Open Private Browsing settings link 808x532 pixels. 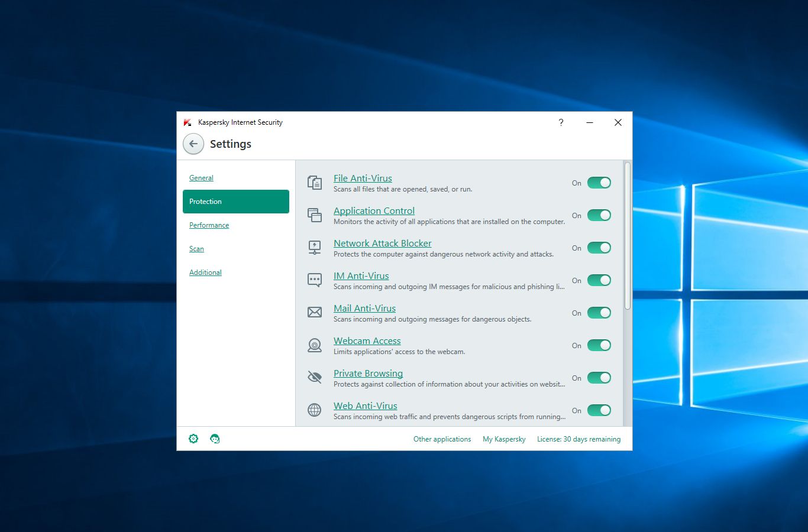[x=368, y=373]
